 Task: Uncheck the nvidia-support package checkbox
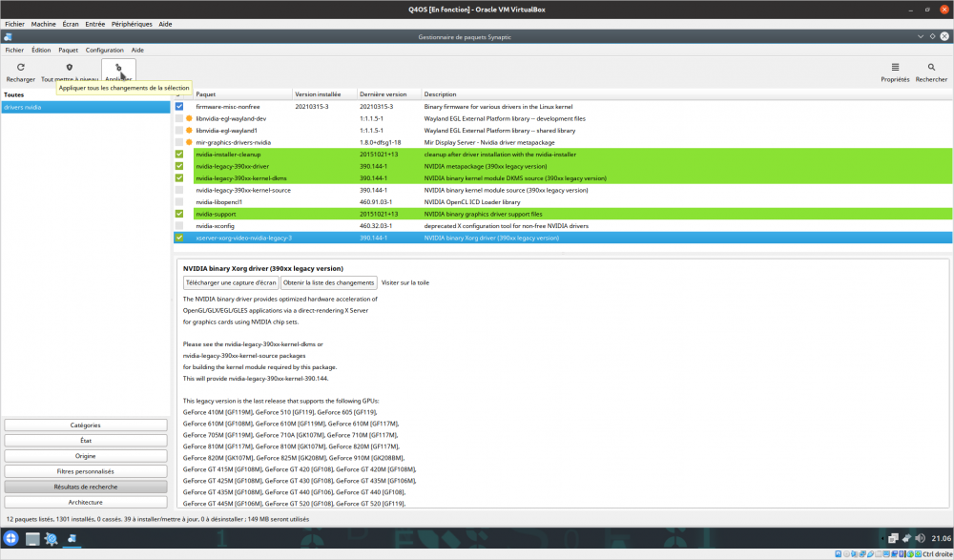click(x=178, y=214)
